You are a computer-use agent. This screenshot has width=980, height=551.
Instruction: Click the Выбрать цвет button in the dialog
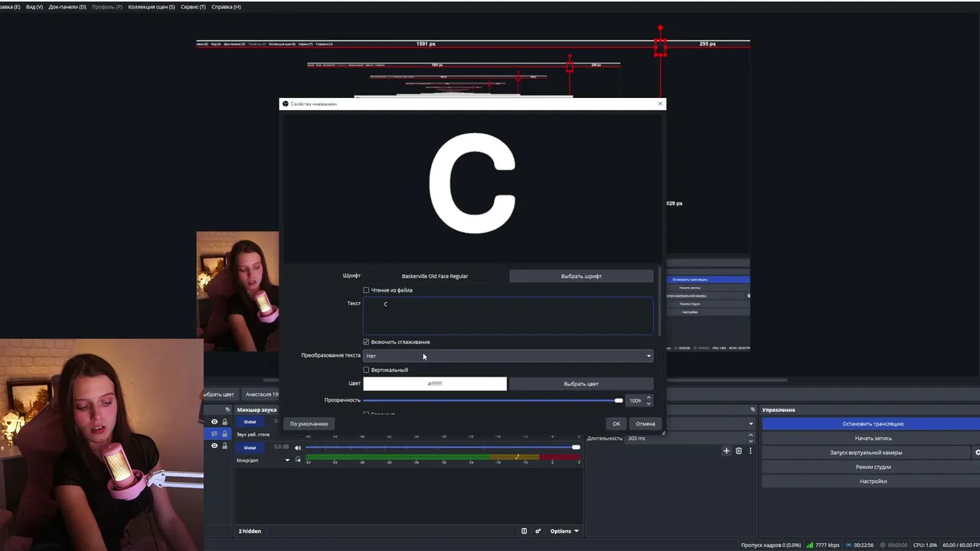[581, 383]
